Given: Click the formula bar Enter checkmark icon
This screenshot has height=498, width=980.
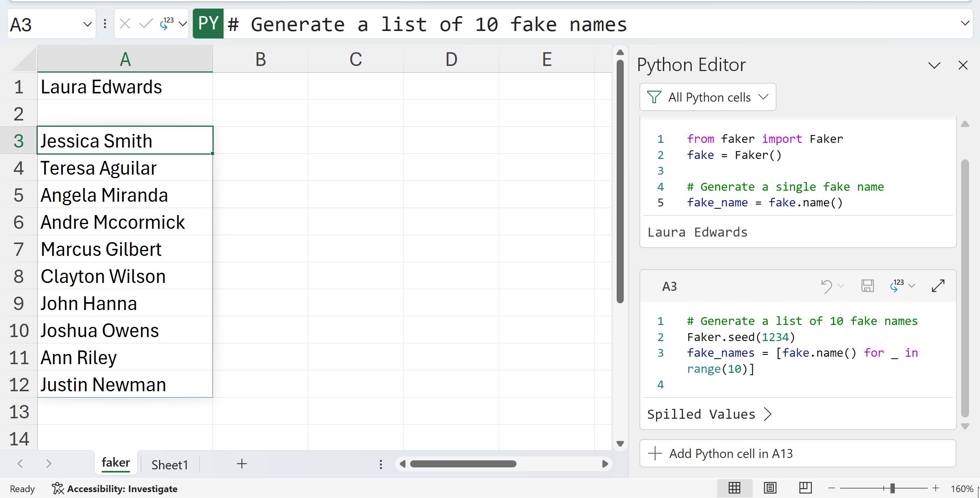Looking at the screenshot, I should pyautogui.click(x=146, y=24).
